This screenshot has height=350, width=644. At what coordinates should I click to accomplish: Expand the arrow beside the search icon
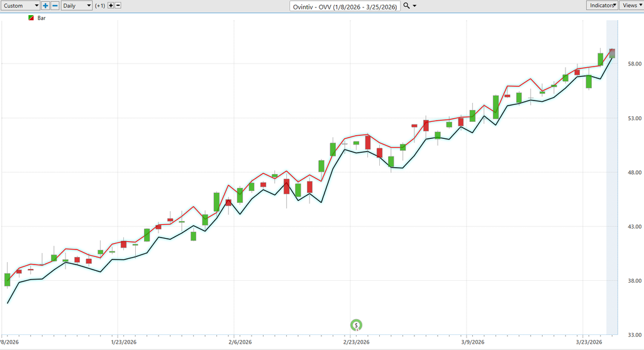pos(414,6)
